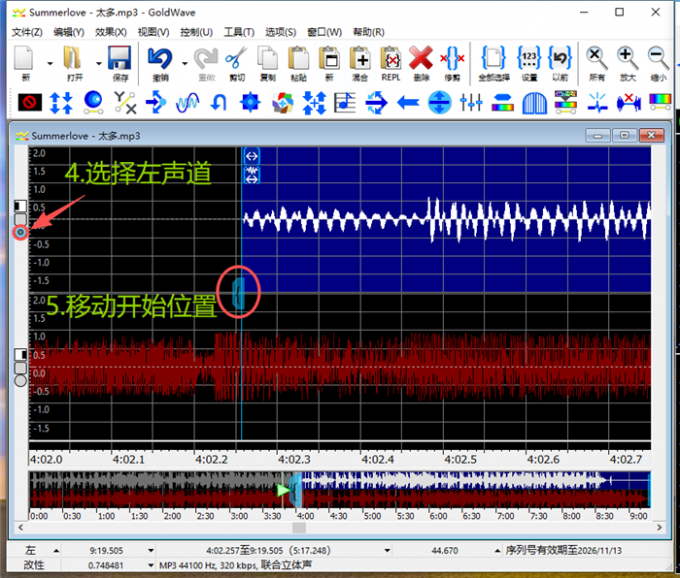Click the Save (保存) toolbar icon
680x578 pixels.
point(120,58)
